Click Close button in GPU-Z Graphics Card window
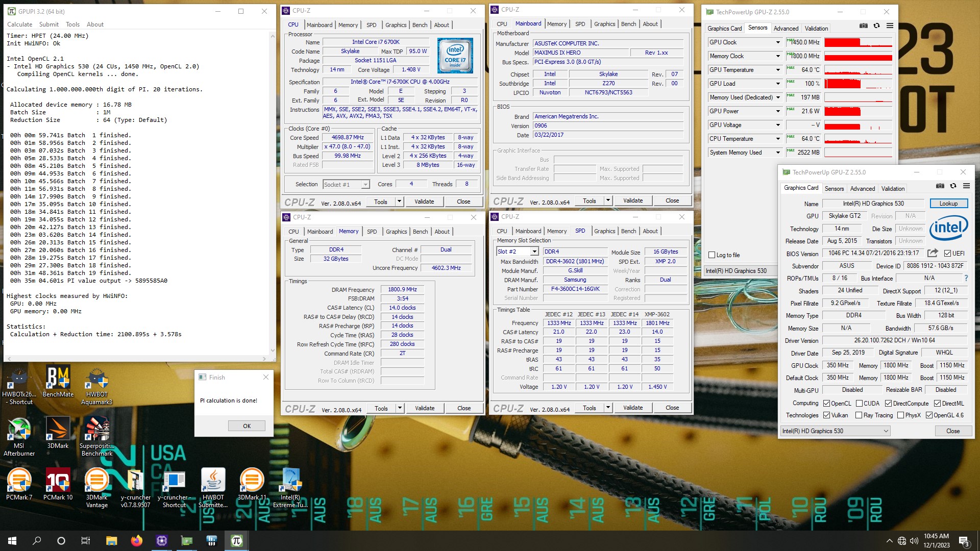 952,431
